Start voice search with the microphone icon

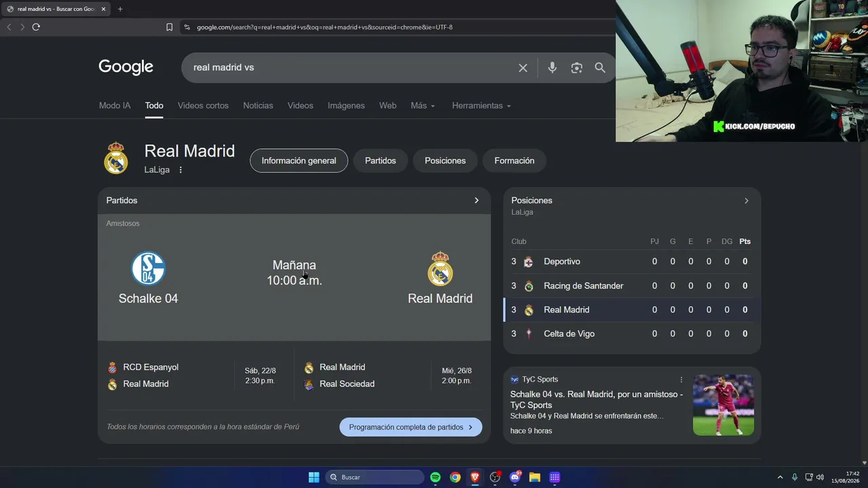(552, 68)
